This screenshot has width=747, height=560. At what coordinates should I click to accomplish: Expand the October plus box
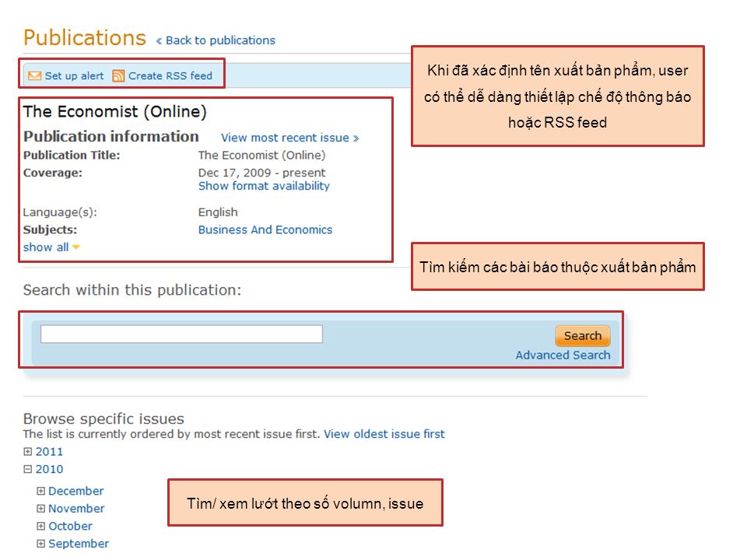pos(41,527)
